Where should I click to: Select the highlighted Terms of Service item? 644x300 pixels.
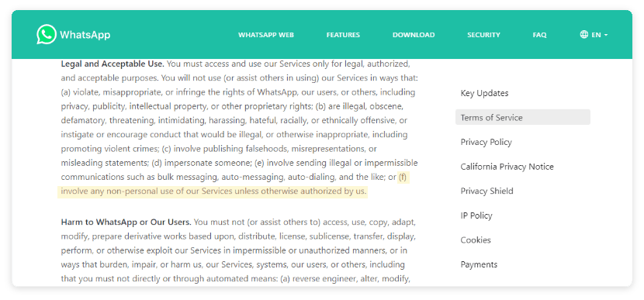[x=522, y=117]
